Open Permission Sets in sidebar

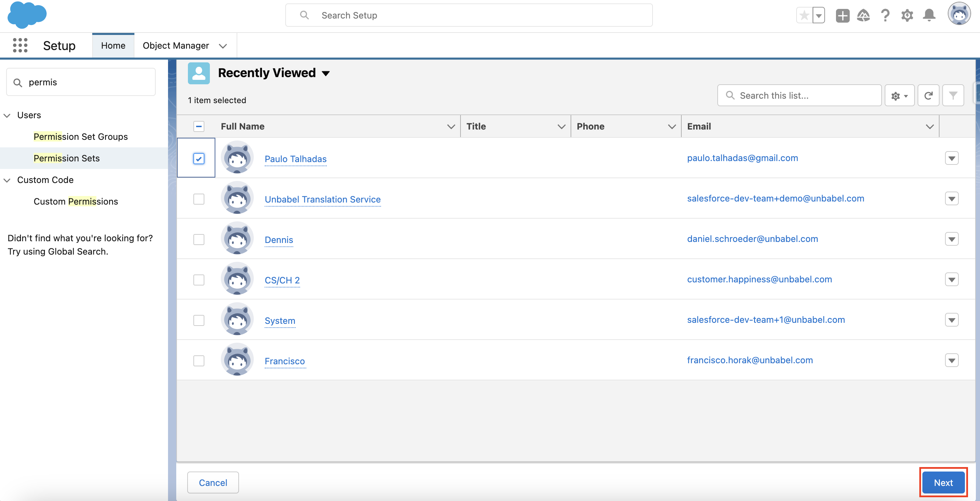pos(67,158)
